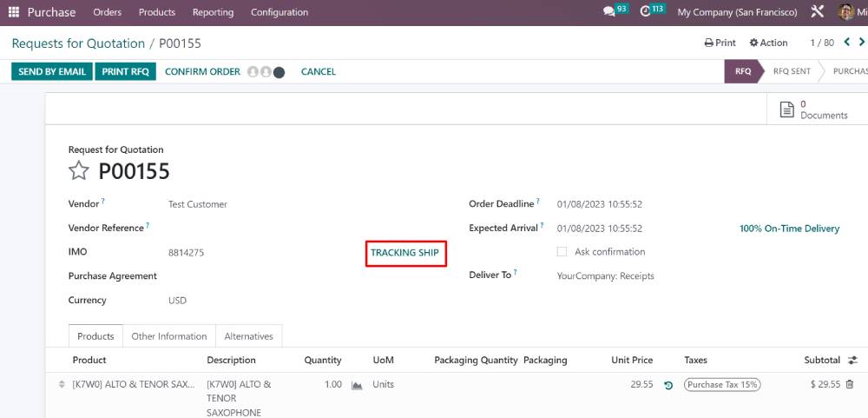Click the Deliver To help question mark

pos(516,272)
